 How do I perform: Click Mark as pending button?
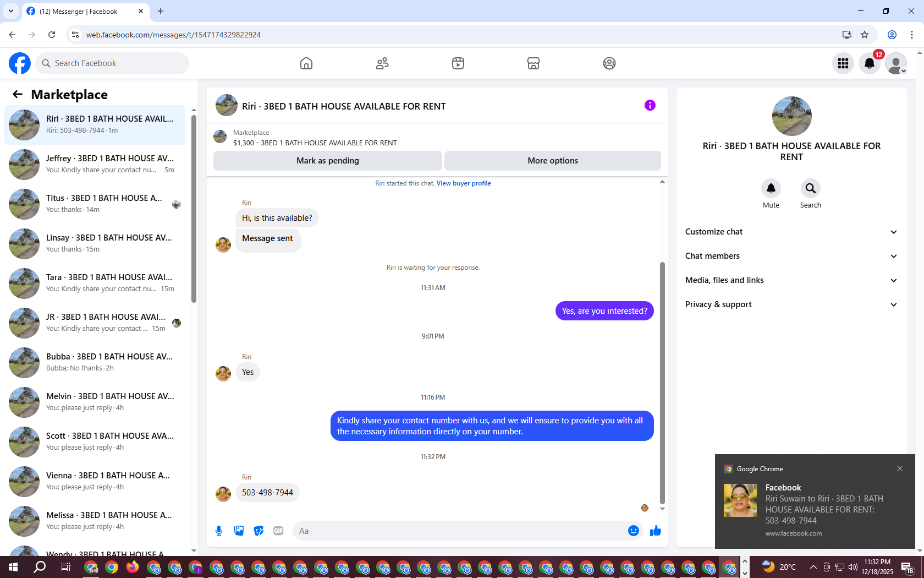click(x=328, y=161)
